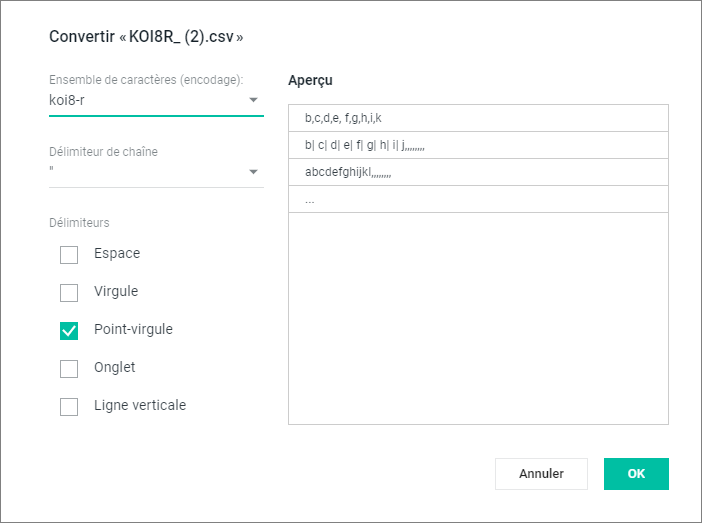Select preview row "b,c,d,e, f,g,h,i,k"
Screen dimensions: 702x523
tap(478, 118)
